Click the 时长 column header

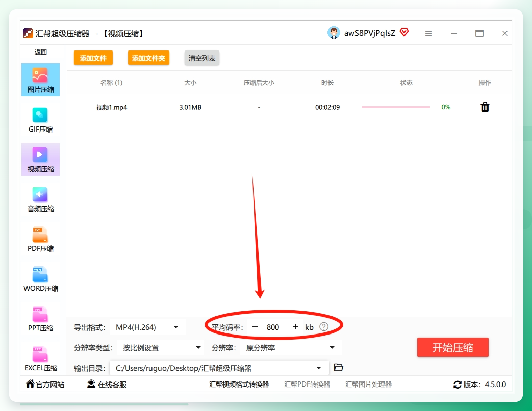(x=327, y=83)
